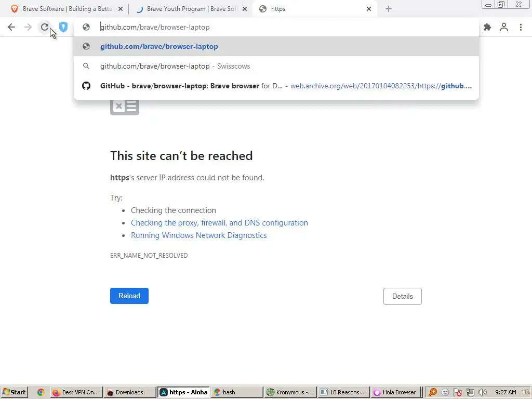The image size is (532, 399).
Task: Click the Details button
Action: coord(403,296)
